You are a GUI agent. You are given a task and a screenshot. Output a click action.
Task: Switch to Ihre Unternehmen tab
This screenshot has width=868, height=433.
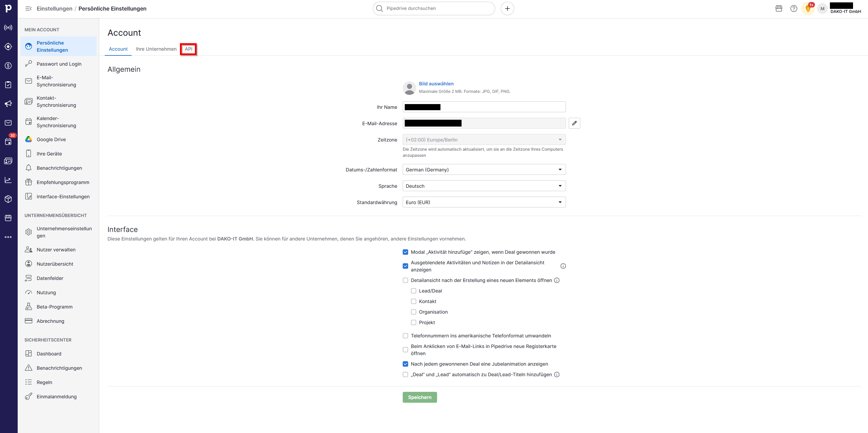coord(156,49)
